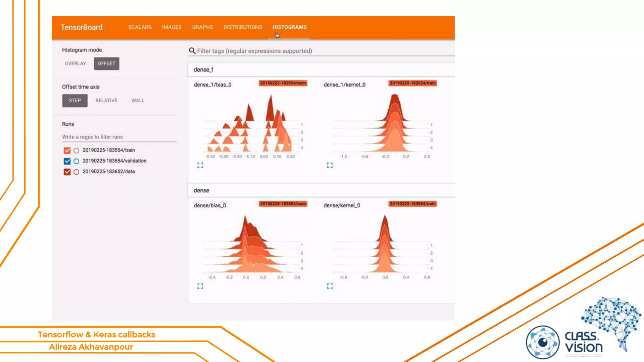The width and height of the screenshot is (644, 362).
Task: Click the 20190225-183554/train run name
Action: tap(109, 150)
